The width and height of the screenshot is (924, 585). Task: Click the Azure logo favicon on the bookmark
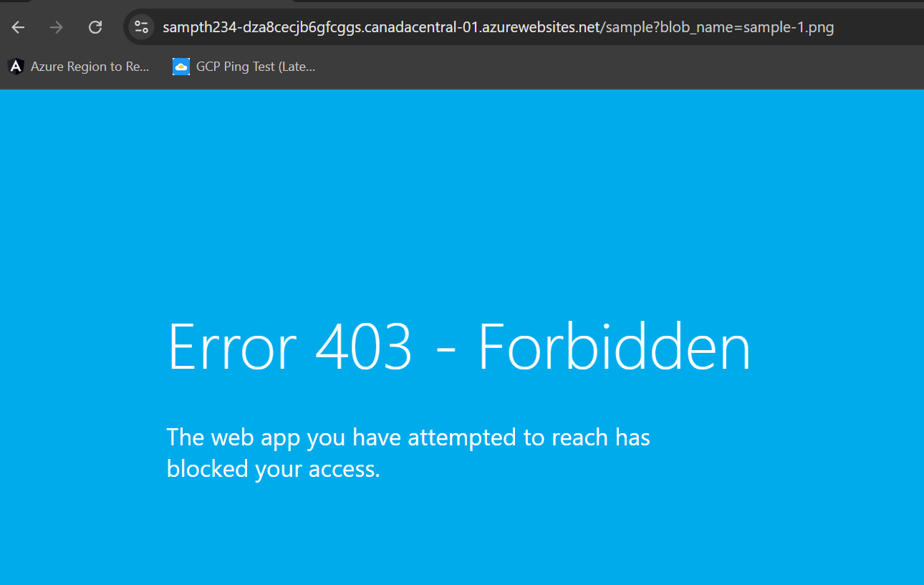click(x=15, y=66)
